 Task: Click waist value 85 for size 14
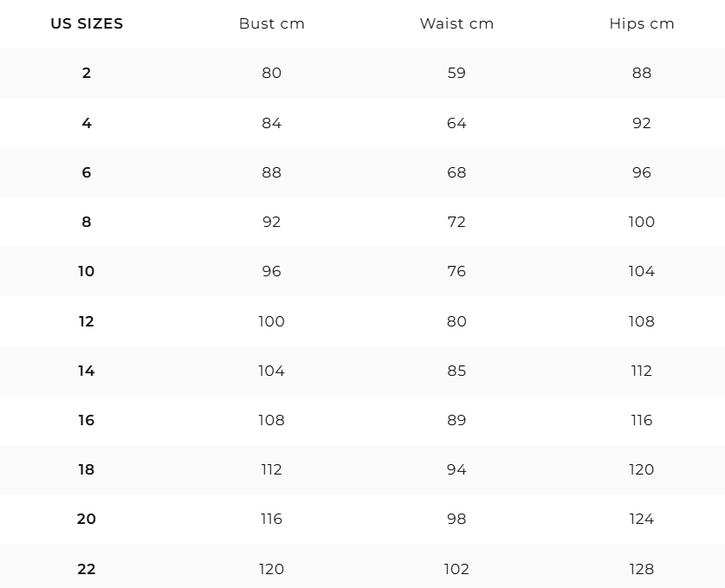tap(456, 371)
